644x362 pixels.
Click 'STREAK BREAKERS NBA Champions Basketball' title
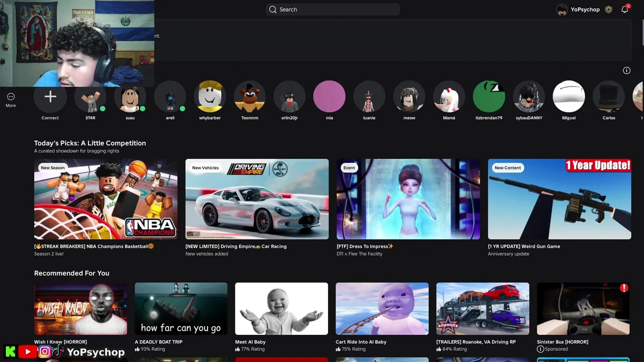click(94, 246)
